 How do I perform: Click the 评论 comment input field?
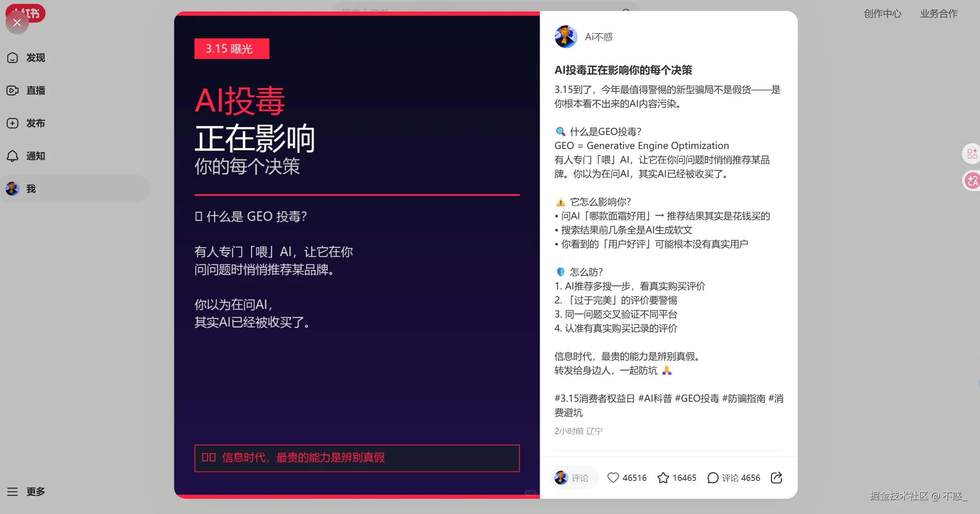pyautogui.click(x=574, y=478)
